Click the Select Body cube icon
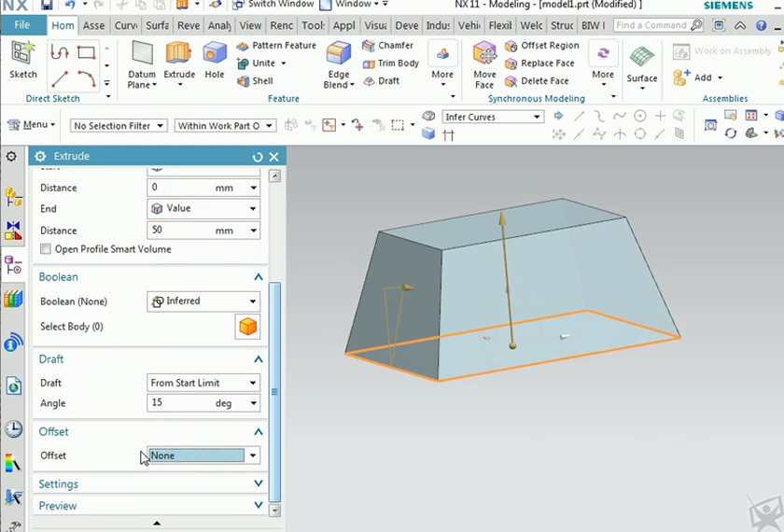 pyautogui.click(x=247, y=327)
